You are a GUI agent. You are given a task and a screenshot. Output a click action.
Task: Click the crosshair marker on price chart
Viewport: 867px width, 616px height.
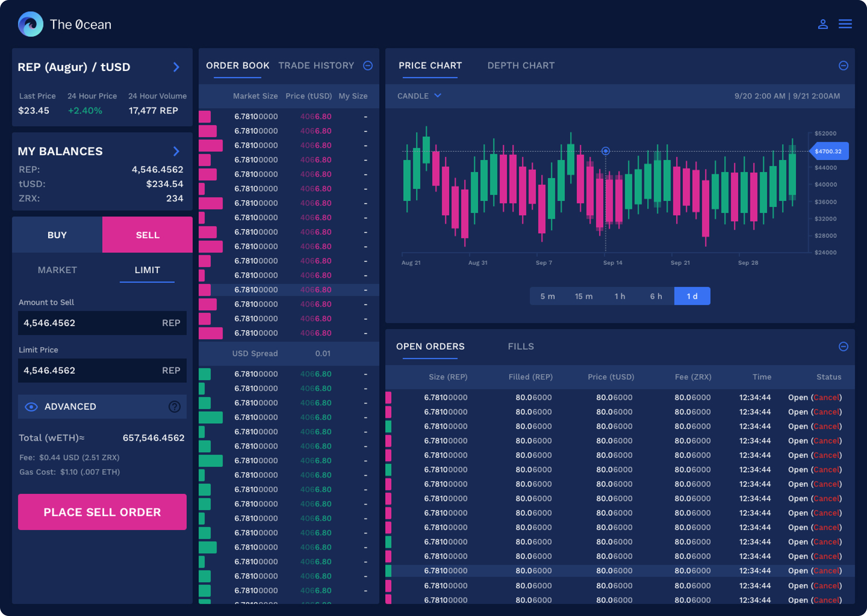[x=606, y=151]
